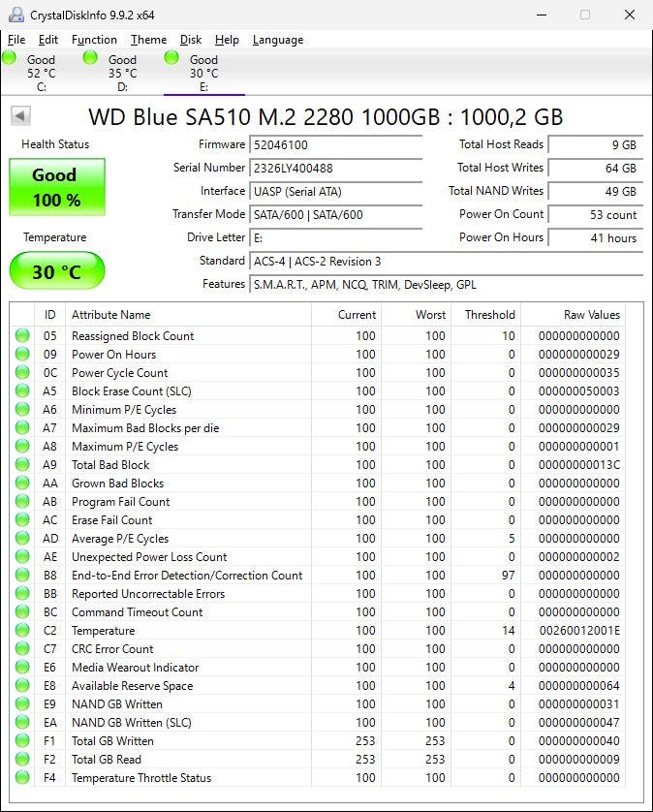Click status icon for Average P/E Cycles
This screenshot has width=653, height=812.
(x=22, y=538)
